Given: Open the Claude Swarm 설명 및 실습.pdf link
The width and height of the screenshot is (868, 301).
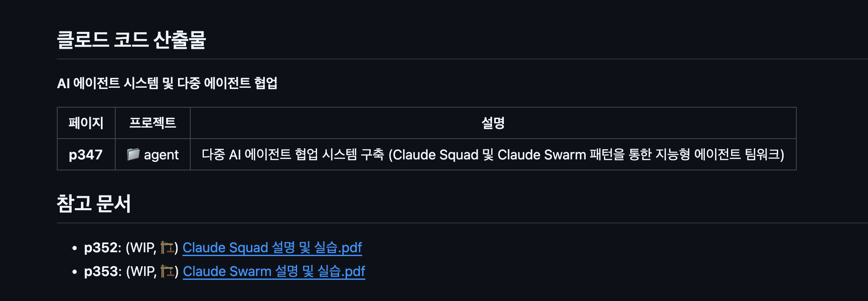Looking at the screenshot, I should click(x=274, y=271).
